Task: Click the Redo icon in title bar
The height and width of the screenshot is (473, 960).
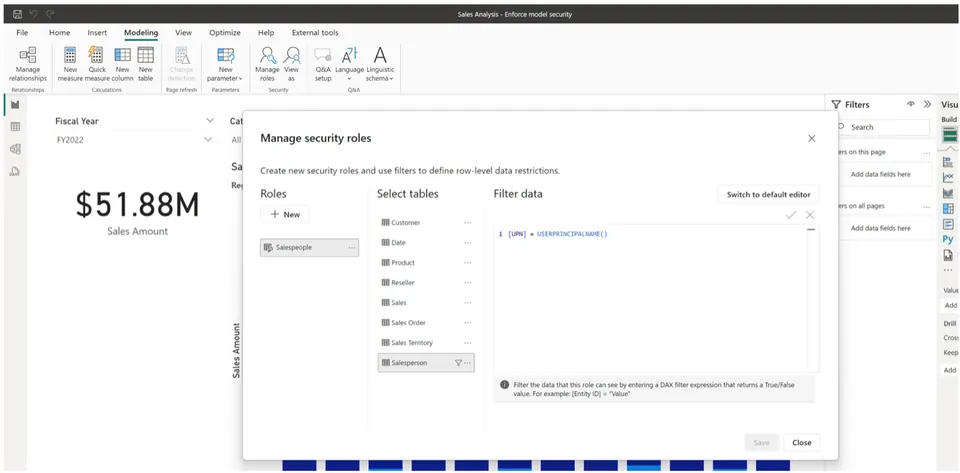Action: click(x=50, y=13)
